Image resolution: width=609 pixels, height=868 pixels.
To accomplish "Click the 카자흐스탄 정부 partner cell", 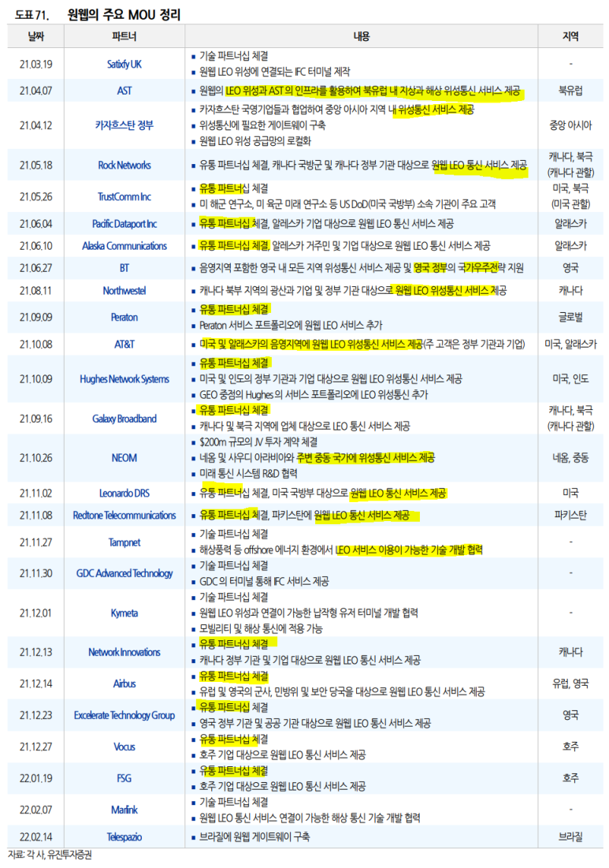I will click(124, 125).
